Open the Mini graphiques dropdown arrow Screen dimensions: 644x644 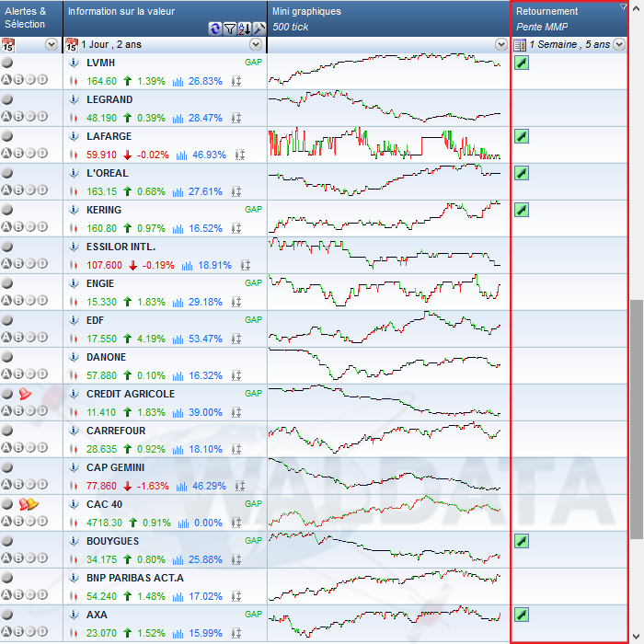tap(501, 44)
